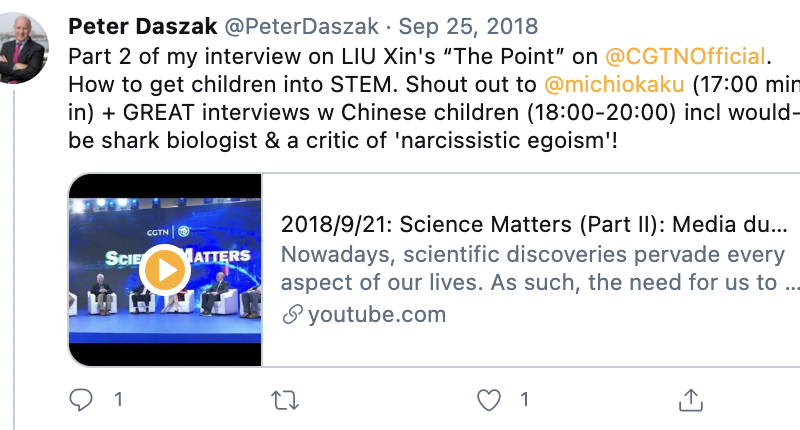
Task: Click the tweet text about children and STEM
Action: 300,84
